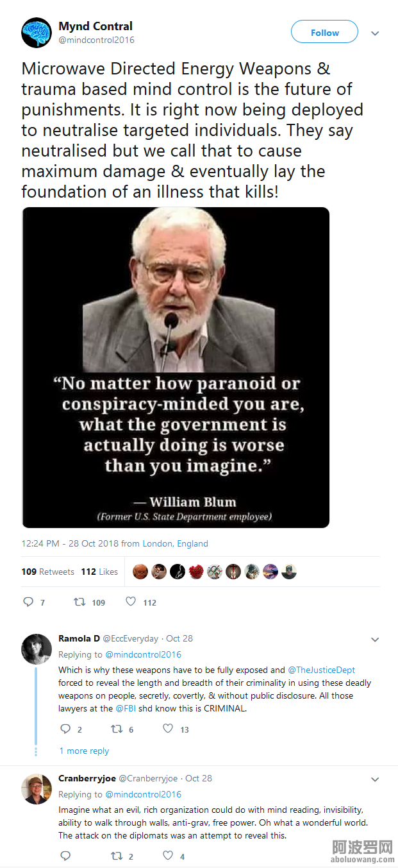
Task: Open the @TheJusticeDept mention link
Action: point(321,670)
